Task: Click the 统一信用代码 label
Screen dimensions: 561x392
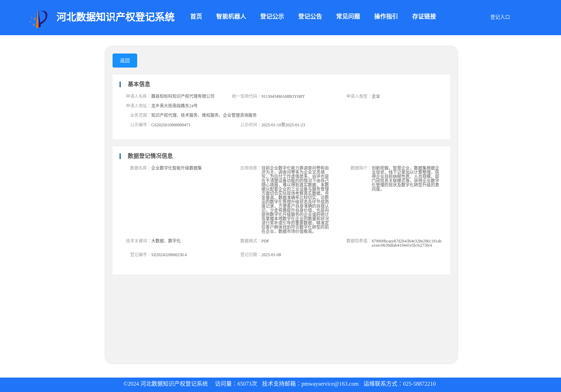Action: [247, 96]
